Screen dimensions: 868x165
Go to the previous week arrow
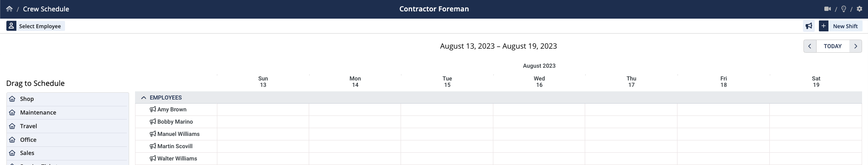pyautogui.click(x=810, y=46)
